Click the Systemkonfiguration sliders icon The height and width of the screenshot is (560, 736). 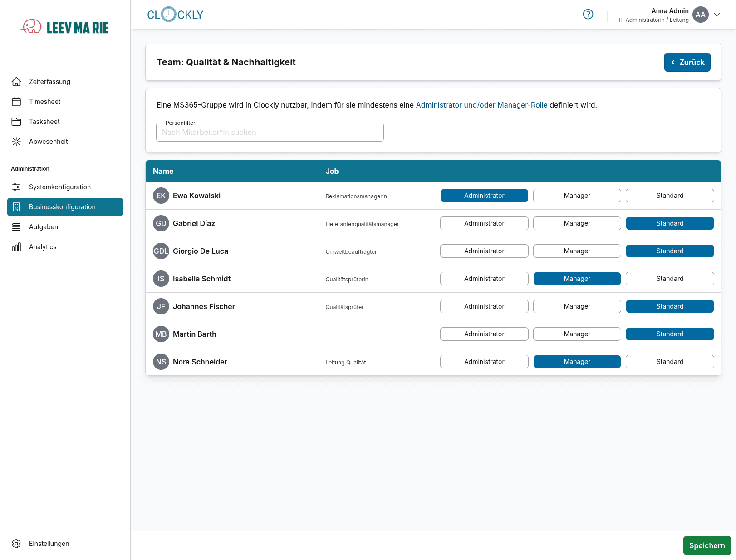16,187
